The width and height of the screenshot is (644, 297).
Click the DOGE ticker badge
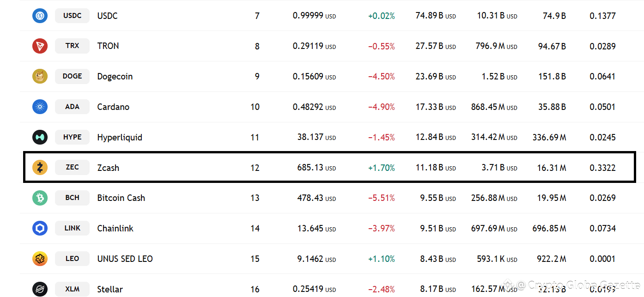[x=72, y=76]
